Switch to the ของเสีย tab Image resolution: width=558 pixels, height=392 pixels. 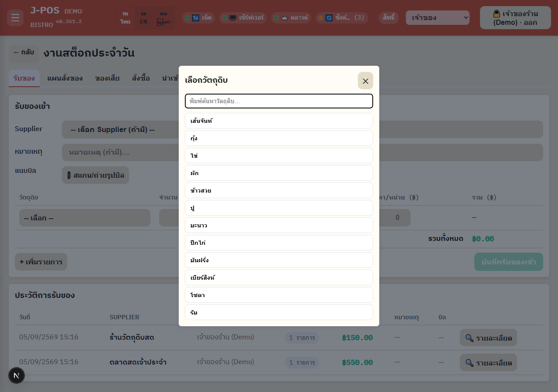(107, 78)
